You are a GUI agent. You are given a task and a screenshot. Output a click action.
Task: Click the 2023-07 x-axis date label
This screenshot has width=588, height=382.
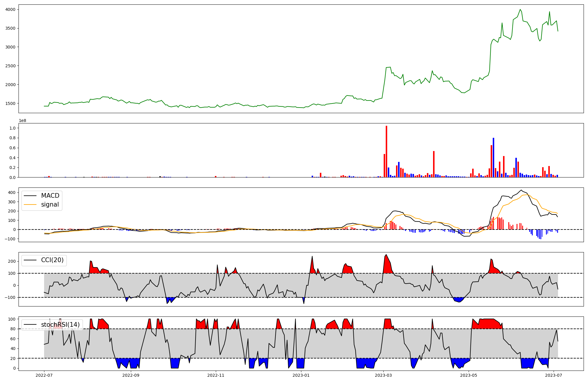[554, 375]
